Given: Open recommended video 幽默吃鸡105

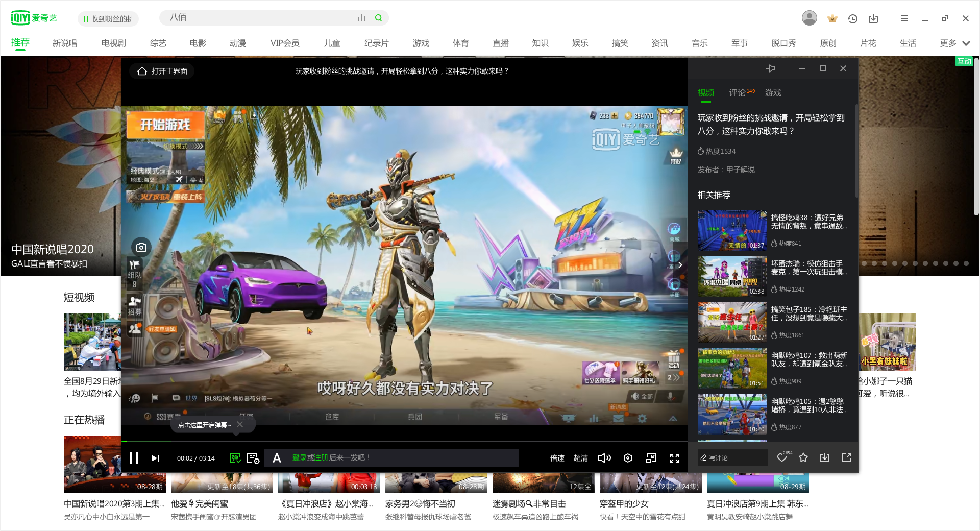Looking at the screenshot, I should coord(773,414).
